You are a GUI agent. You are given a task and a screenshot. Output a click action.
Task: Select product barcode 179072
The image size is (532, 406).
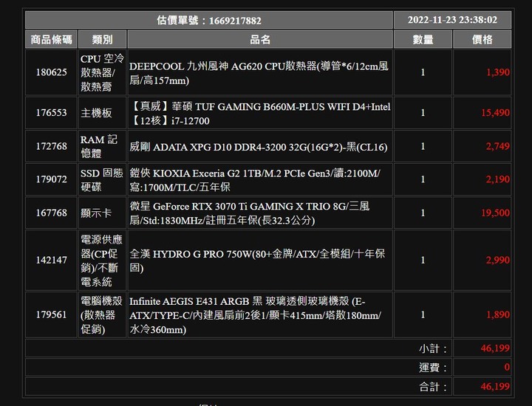click(51, 179)
